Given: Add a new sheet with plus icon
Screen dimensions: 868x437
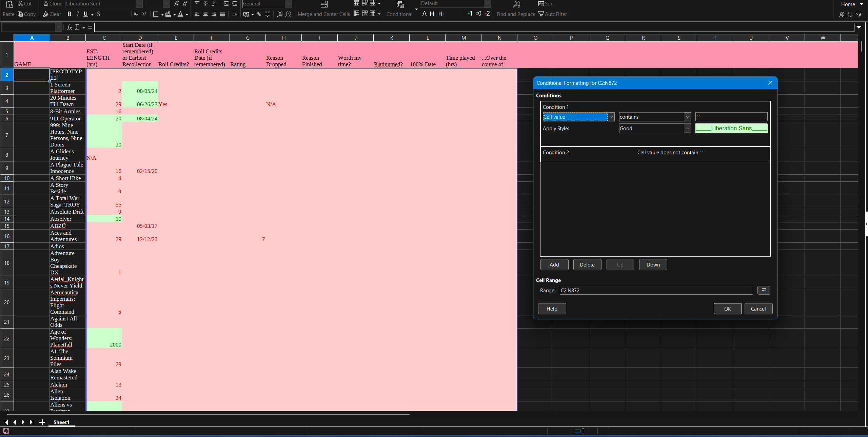Looking at the screenshot, I should tap(42, 422).
